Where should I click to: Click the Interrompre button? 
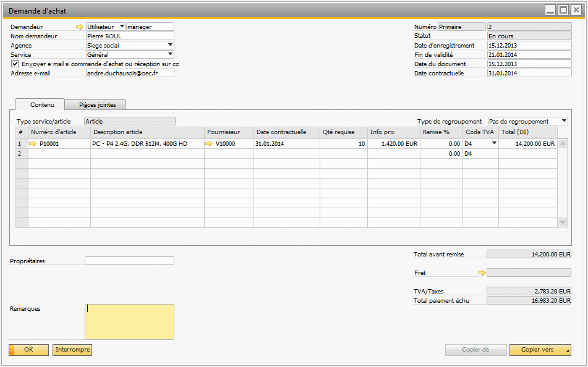coord(72,350)
